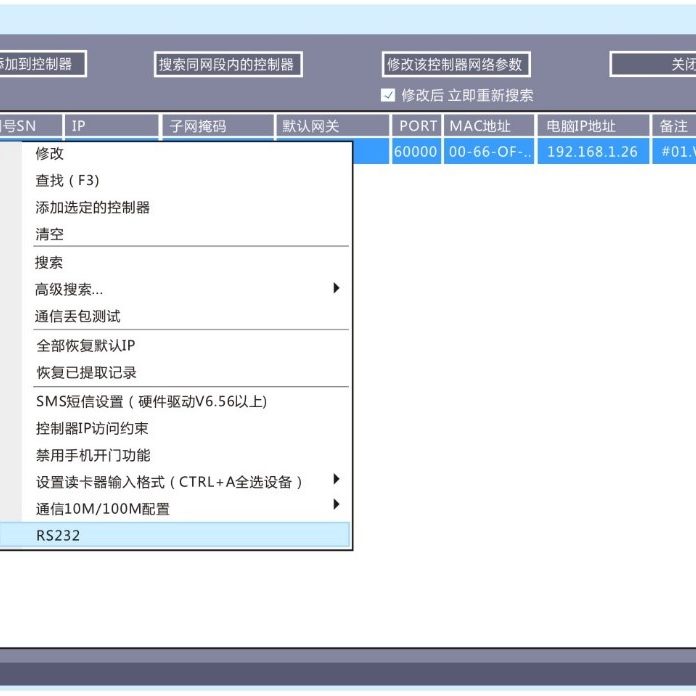Select the 192.168.1.26 cell in the row
Screen dimensions: 696x696
592,152
